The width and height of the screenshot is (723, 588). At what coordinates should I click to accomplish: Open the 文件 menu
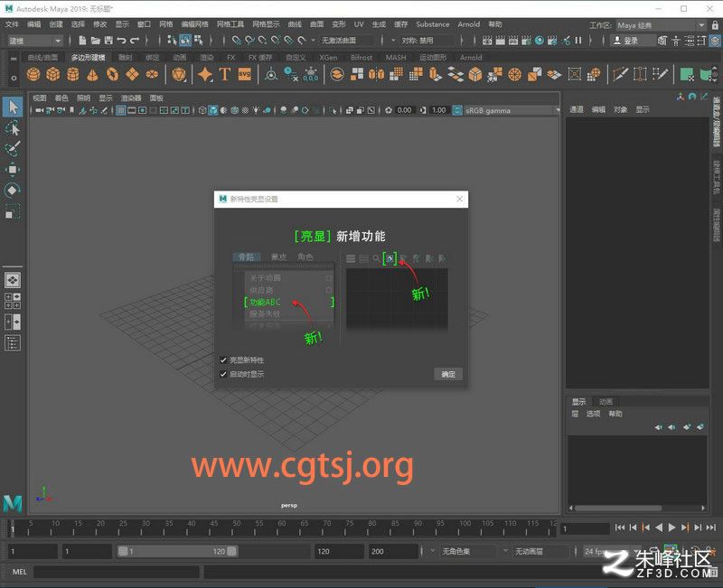[x=12, y=24]
